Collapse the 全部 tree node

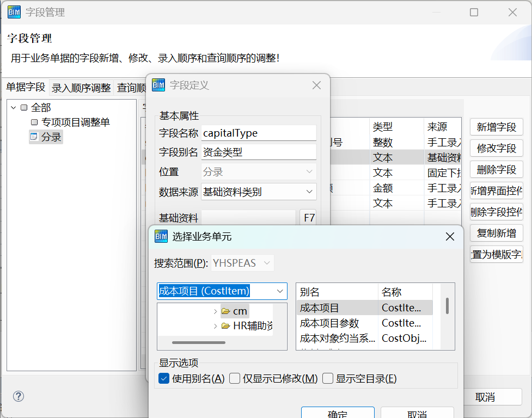[14, 108]
